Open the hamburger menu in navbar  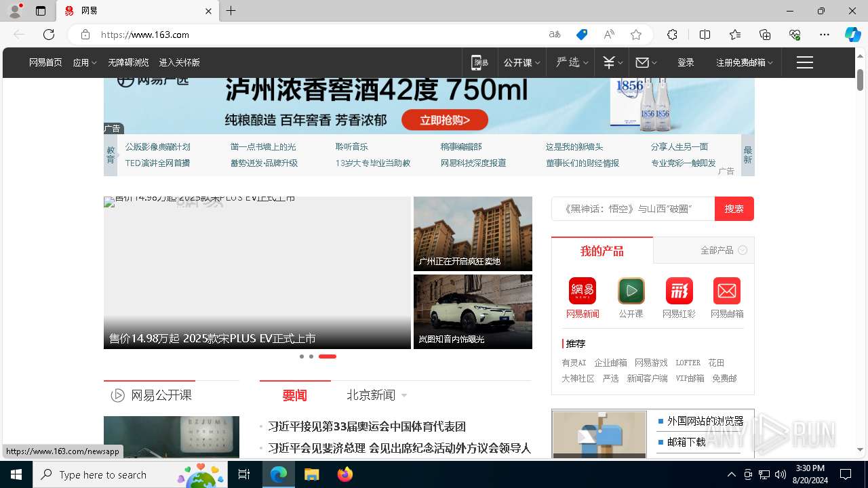805,62
